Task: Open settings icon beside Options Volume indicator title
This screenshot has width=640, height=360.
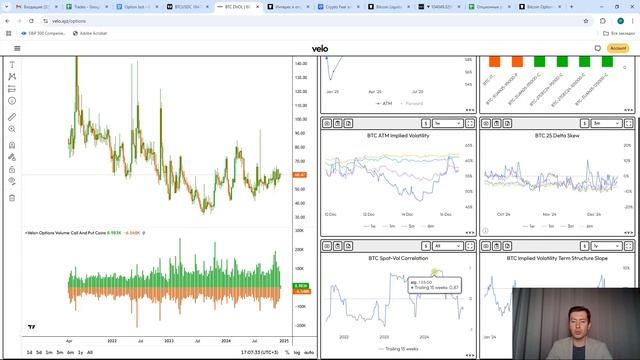Action: point(144,233)
